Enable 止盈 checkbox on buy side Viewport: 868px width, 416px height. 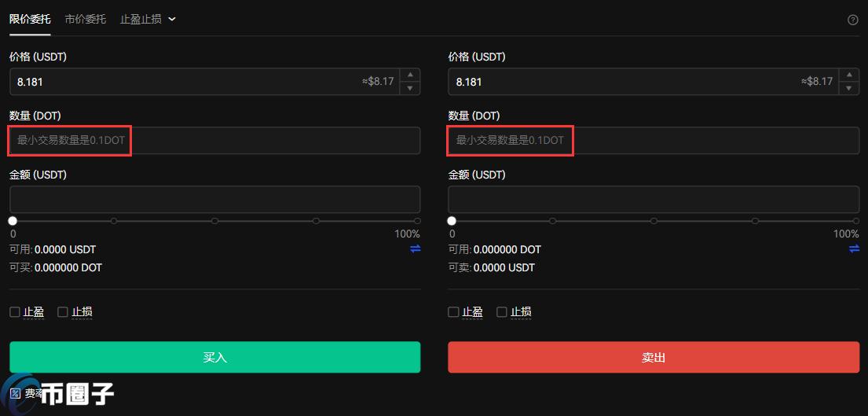[x=15, y=312]
